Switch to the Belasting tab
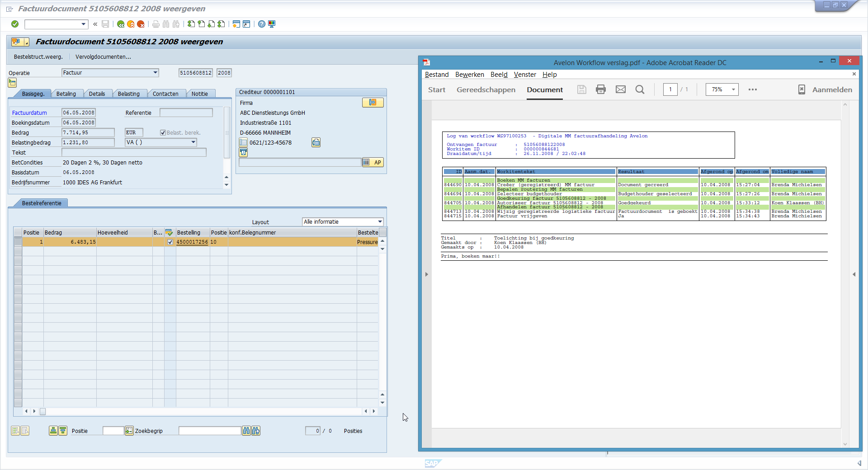The image size is (868, 470). (x=129, y=94)
